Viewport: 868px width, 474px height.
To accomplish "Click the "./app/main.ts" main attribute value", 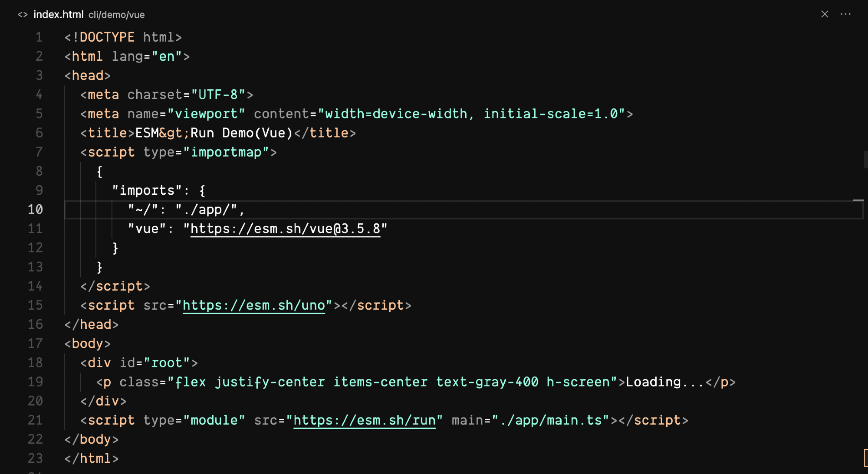I will [x=551, y=420].
